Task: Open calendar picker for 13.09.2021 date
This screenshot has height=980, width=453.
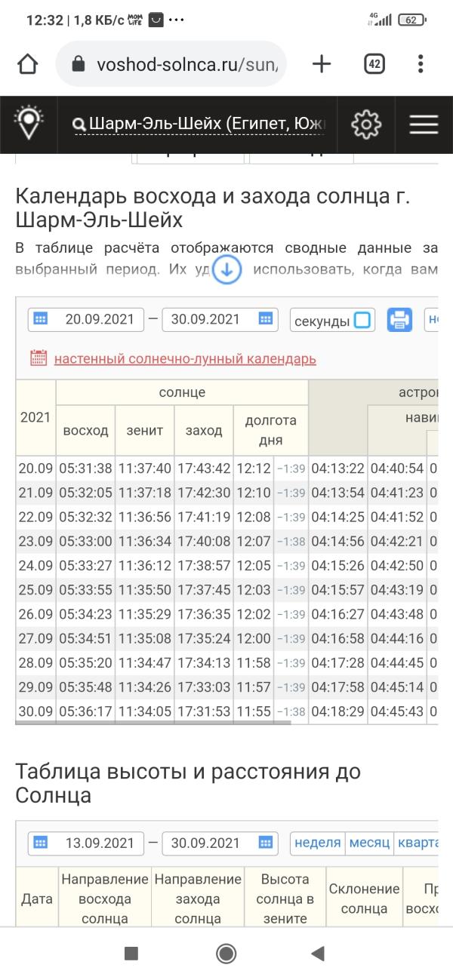Action: coord(42,843)
